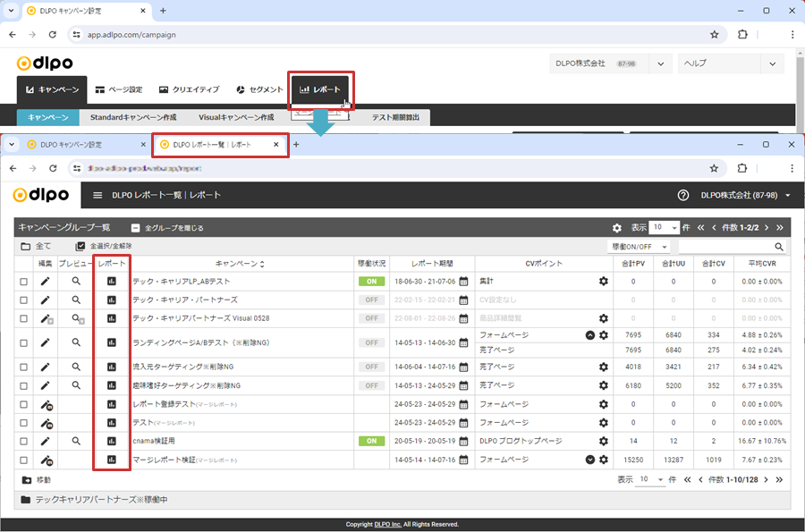The image size is (805, 532).
Task: Collapse CV points for フォームページ in ランディングページ row
Action: pyautogui.click(x=590, y=335)
